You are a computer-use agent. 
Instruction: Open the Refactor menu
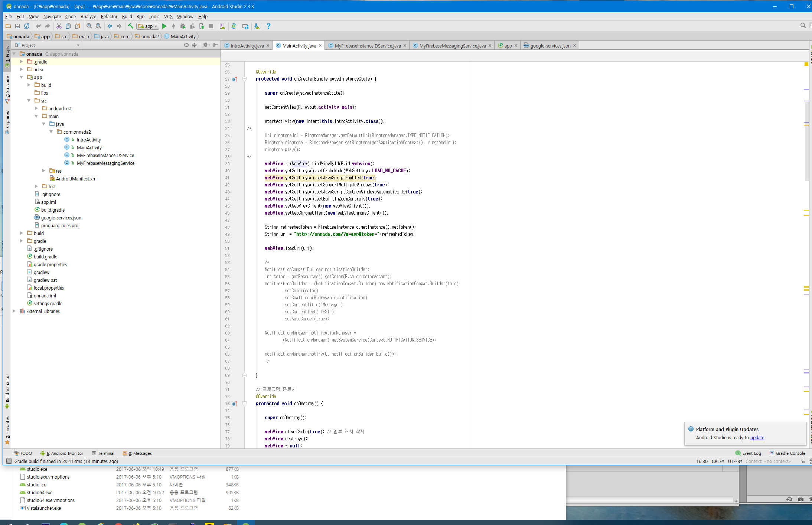pos(109,16)
